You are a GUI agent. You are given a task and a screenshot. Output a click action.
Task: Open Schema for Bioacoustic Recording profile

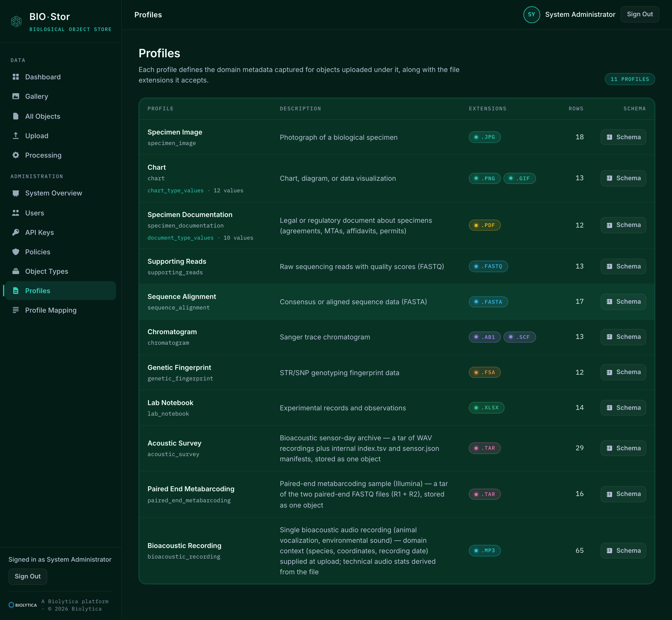point(623,551)
